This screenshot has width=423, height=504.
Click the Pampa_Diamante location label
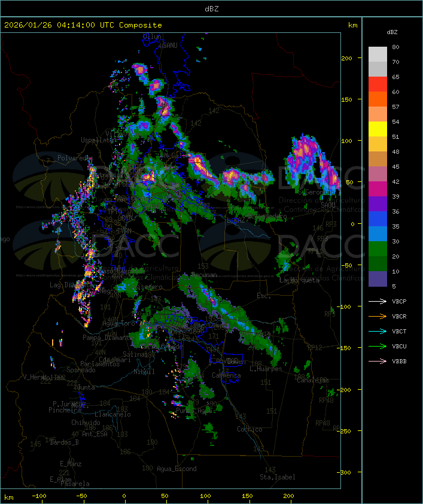point(106,338)
